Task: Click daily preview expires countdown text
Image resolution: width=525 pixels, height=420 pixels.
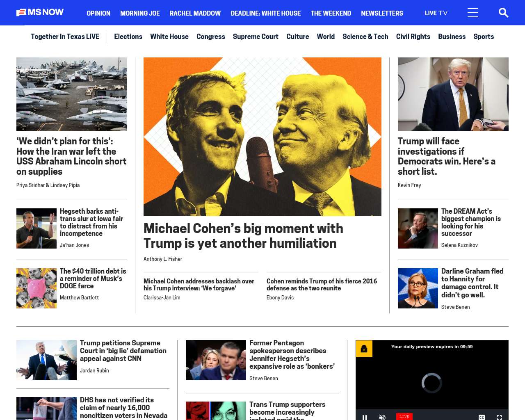Action: tap(432, 347)
